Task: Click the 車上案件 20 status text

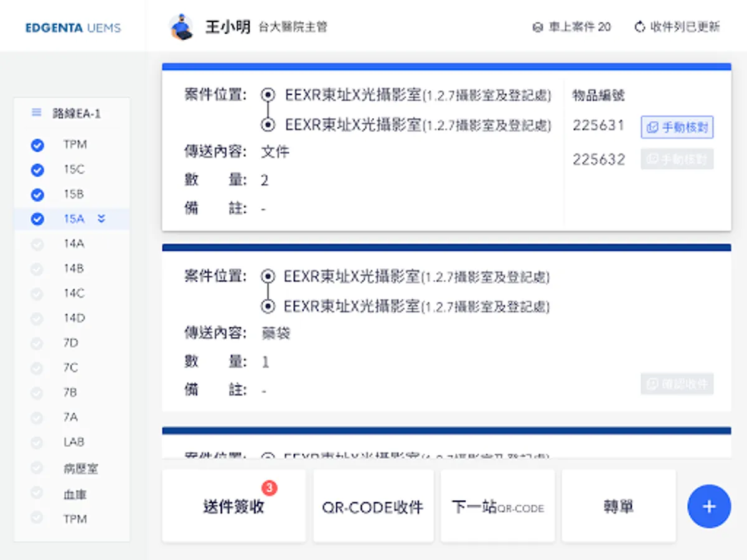Action: [580, 27]
